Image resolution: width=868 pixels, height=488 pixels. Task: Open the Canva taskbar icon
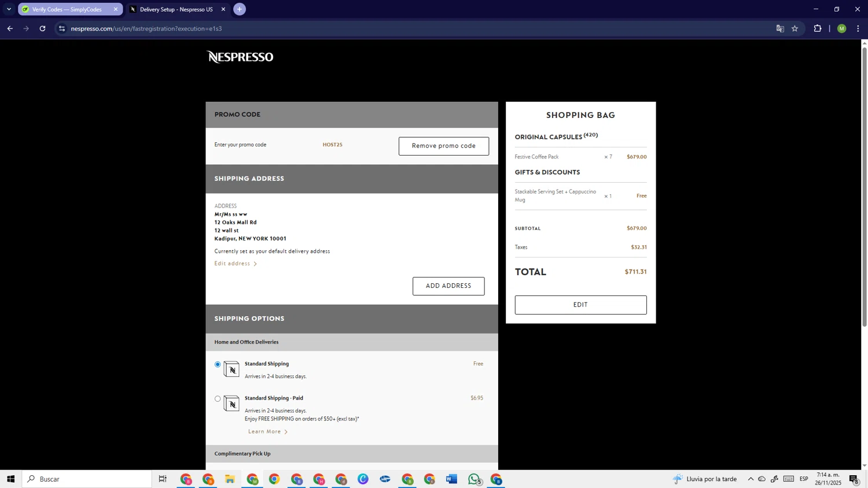point(363,479)
